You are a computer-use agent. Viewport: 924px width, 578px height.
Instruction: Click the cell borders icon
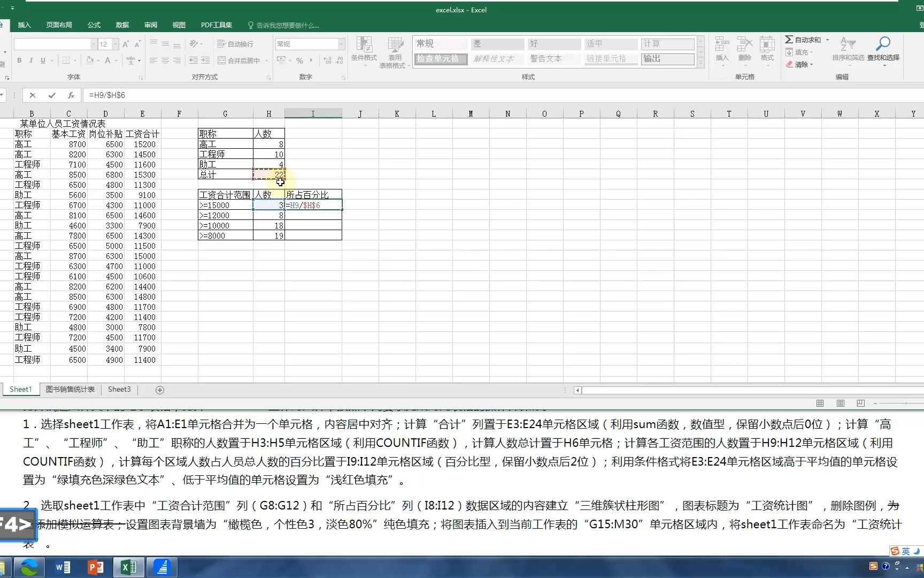[x=66, y=60]
